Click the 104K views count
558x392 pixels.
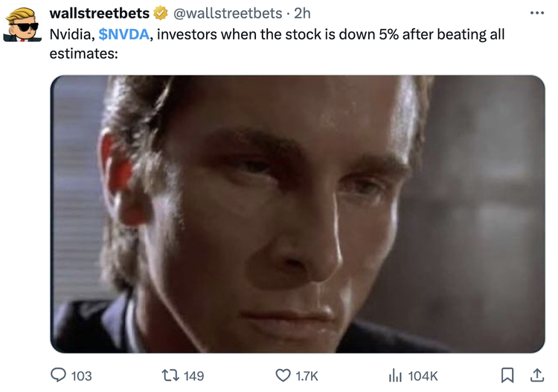tap(423, 376)
